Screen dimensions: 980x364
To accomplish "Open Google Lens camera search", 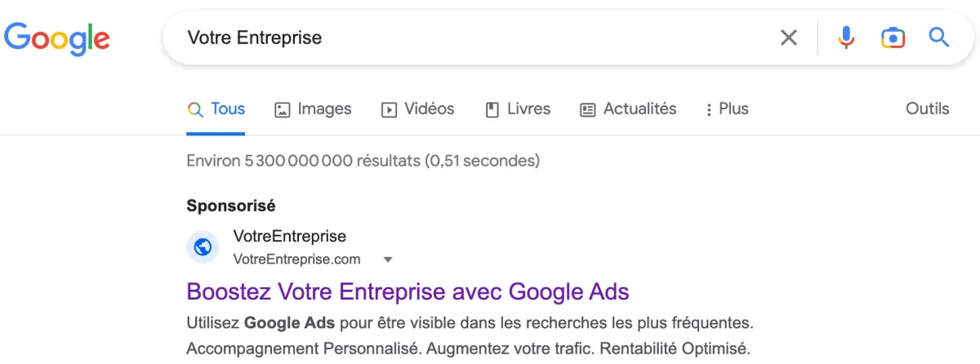I will coord(893,38).
